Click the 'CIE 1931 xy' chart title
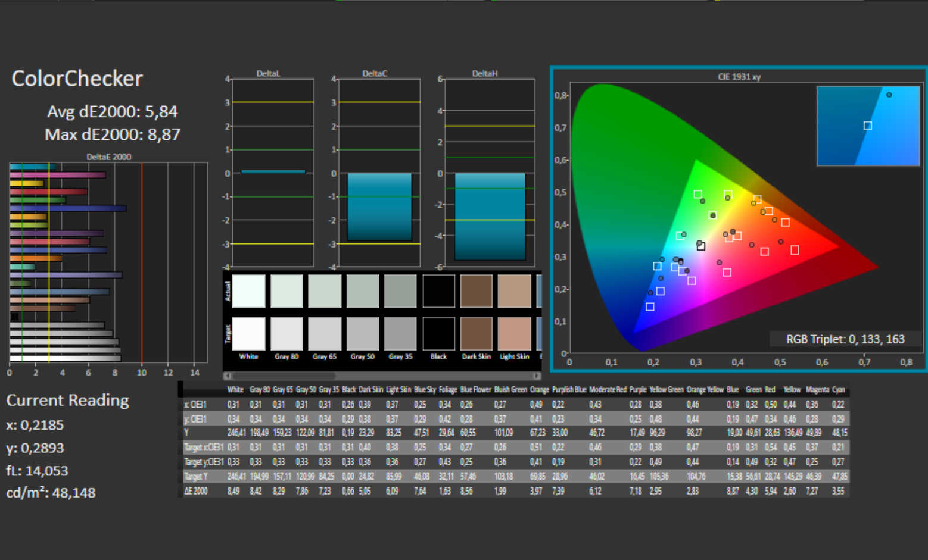This screenshot has width=928, height=560. pos(739,77)
